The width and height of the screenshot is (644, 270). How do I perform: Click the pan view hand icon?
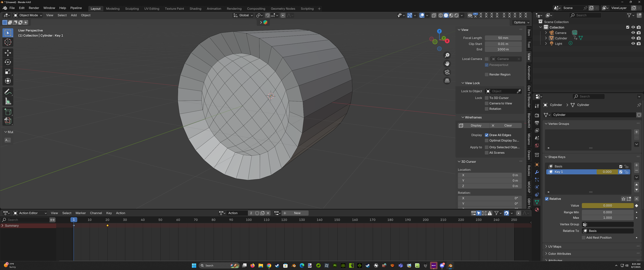447,64
